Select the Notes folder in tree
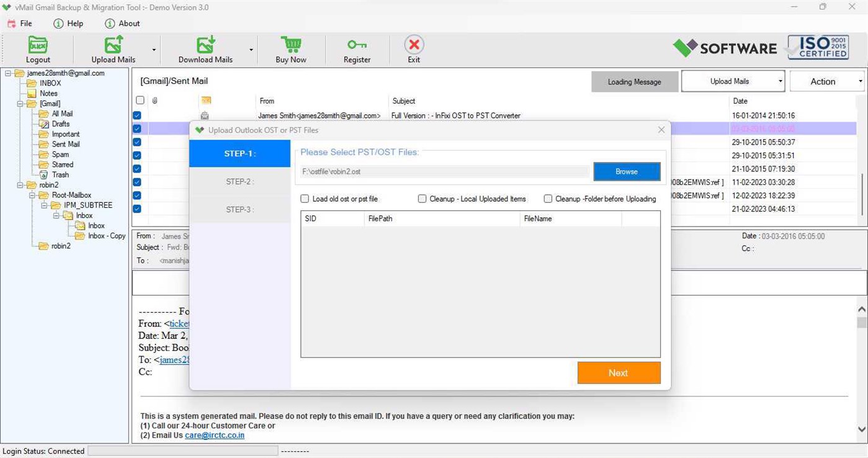The image size is (868, 458). pyautogui.click(x=48, y=94)
